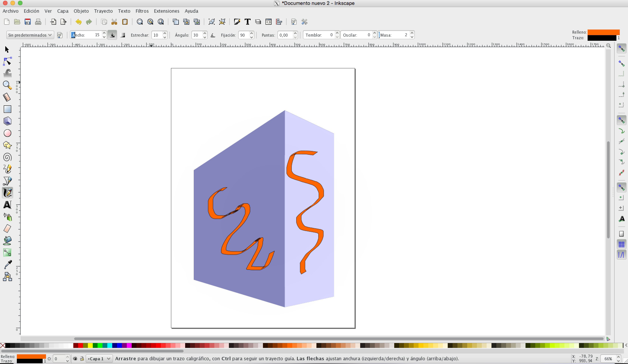Viewport: 628px width, 364px height.
Task: Open the Trayecto menu
Action: pyautogui.click(x=103, y=11)
